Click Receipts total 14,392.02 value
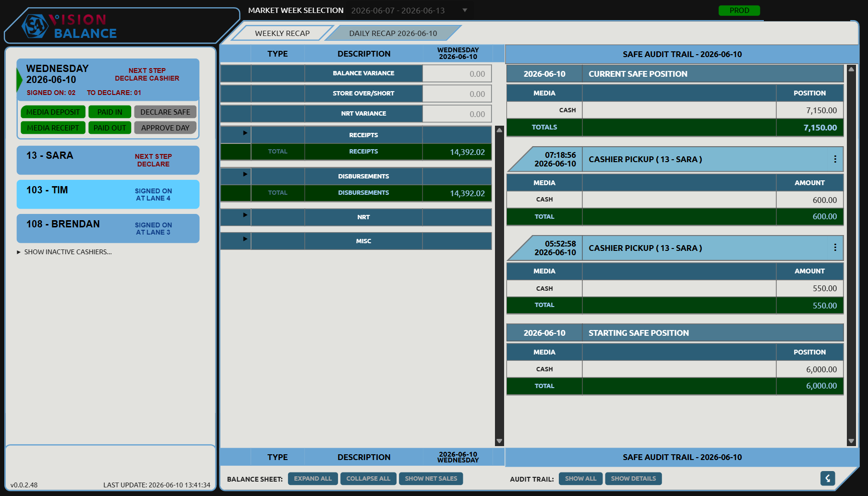Screen dimensions: 868x496 [467, 152]
